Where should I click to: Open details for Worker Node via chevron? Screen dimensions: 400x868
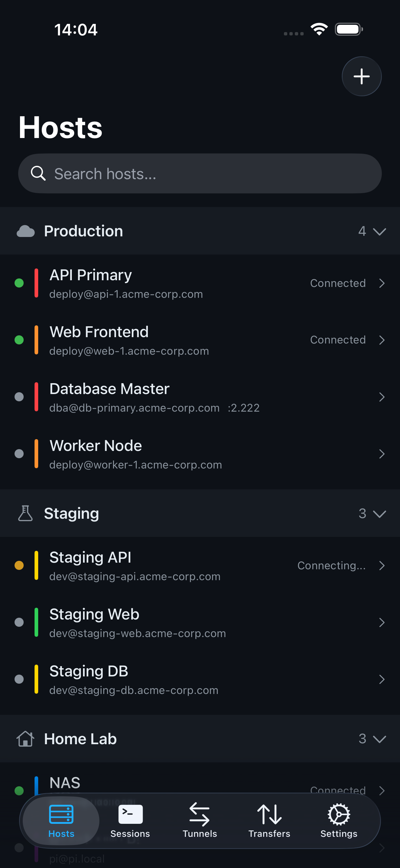[x=382, y=454]
